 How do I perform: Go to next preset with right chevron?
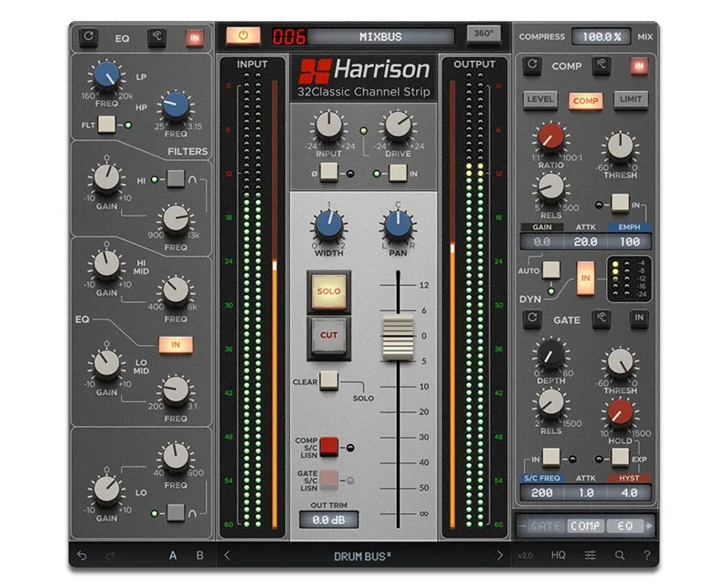500,555
